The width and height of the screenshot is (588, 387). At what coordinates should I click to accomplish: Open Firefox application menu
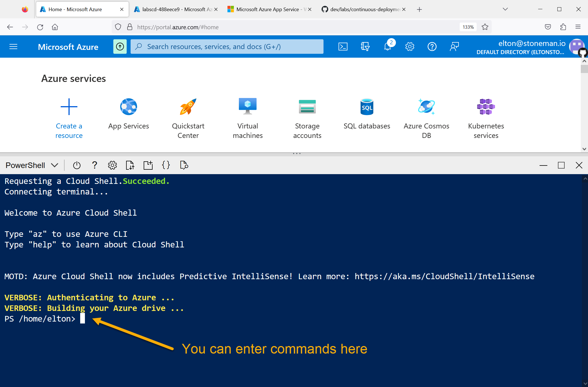(x=578, y=27)
